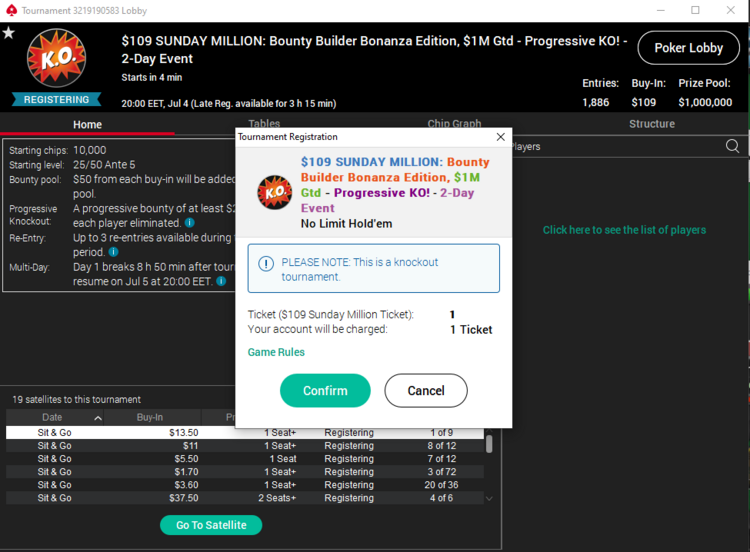Switch to the Chip Graph tab
The height and width of the screenshot is (552, 750).
click(454, 123)
